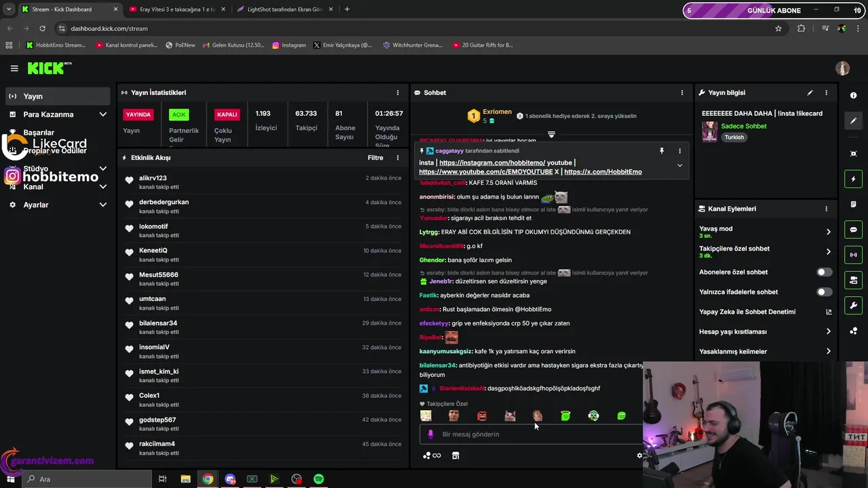
Task: Click the microphone icon in the chat input
Action: pos(430,434)
